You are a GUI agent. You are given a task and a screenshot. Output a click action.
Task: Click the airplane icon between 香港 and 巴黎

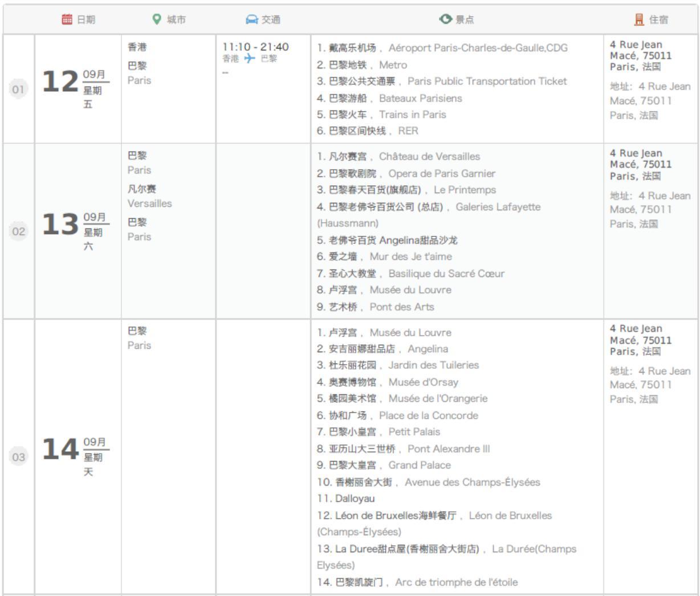click(x=250, y=59)
